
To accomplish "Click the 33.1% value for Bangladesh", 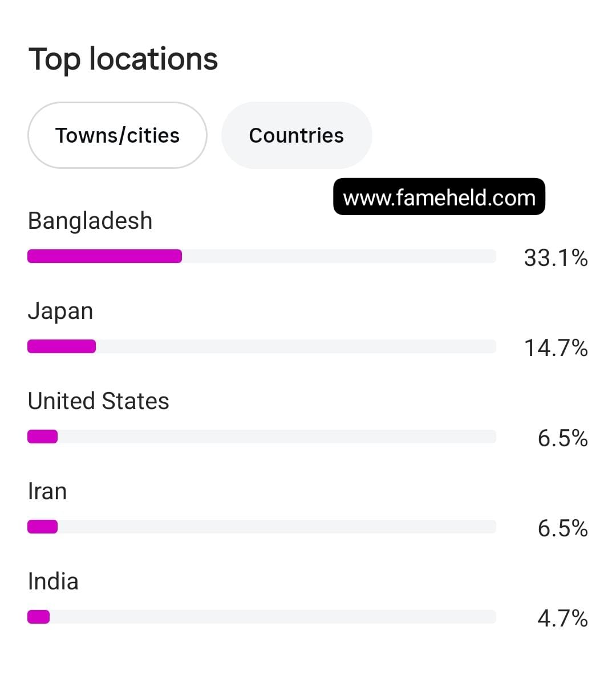I will tap(556, 258).
